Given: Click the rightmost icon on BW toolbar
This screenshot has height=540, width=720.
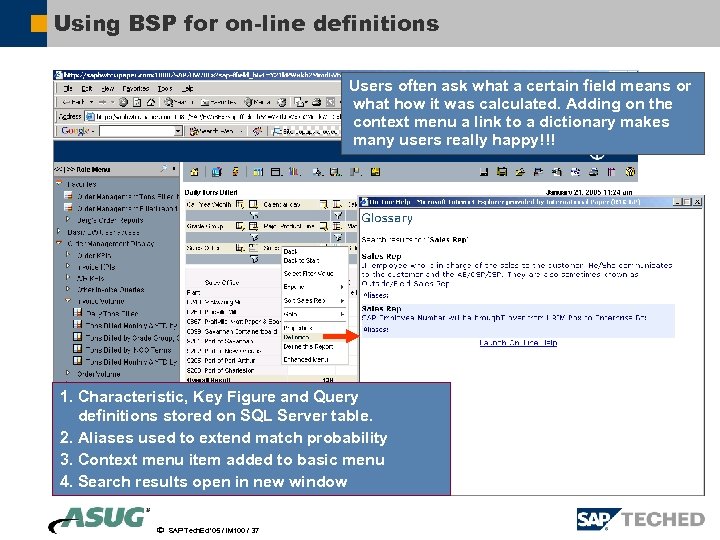Looking at the screenshot, I should (x=630, y=172).
